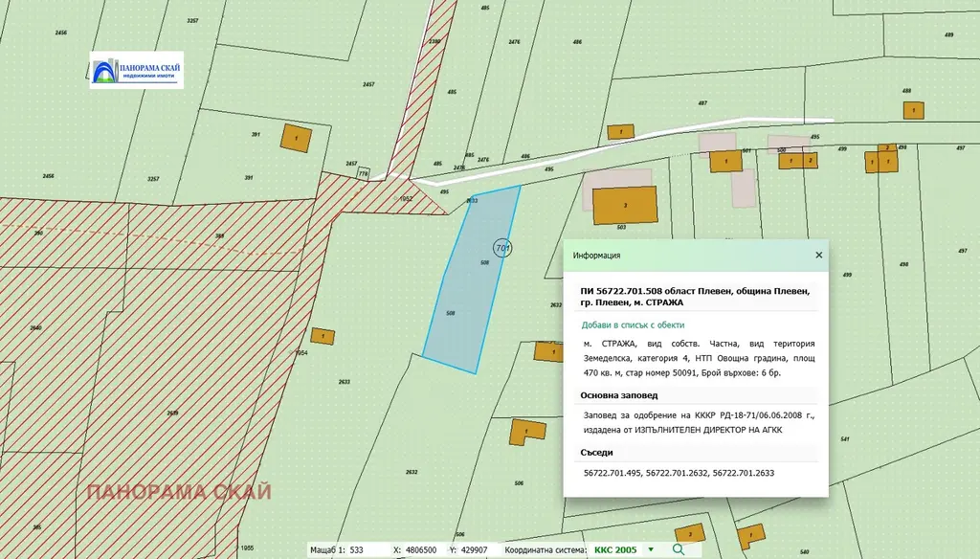Click 'Добави в списък с обекти' link
This screenshot has width=980, height=559.
point(633,325)
